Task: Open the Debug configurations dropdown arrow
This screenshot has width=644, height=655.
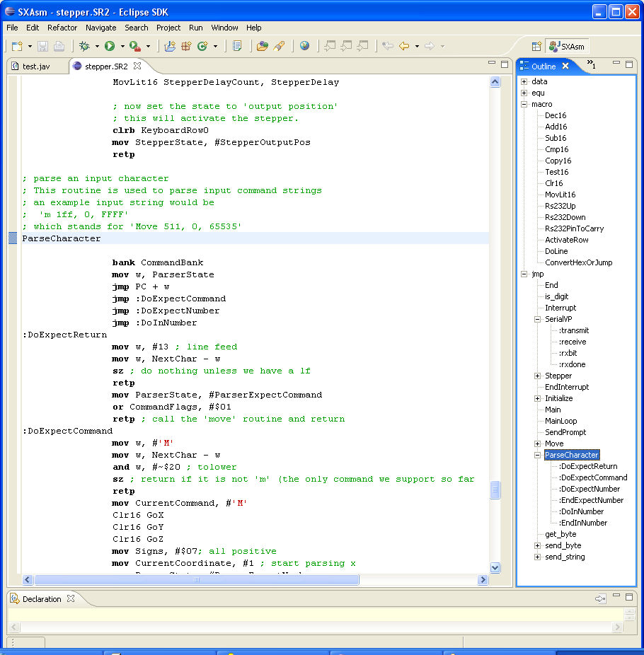Action: (97, 47)
